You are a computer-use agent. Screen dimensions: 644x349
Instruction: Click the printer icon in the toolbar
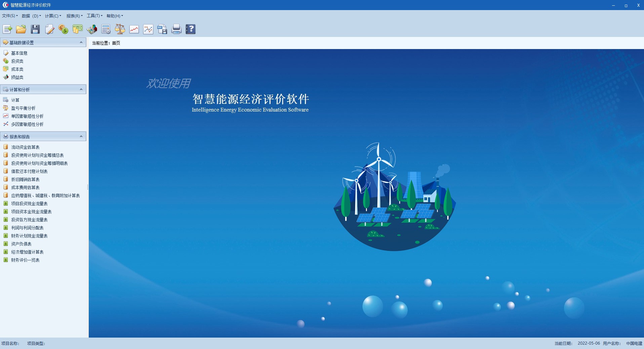click(176, 29)
